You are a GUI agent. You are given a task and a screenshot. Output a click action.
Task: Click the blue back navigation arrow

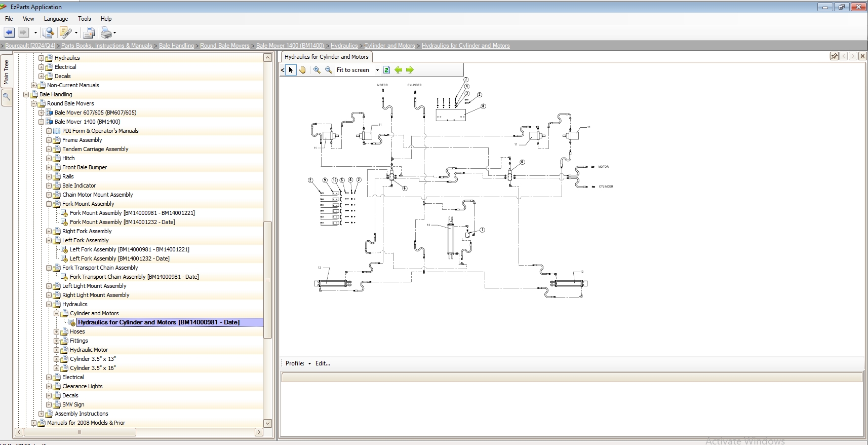click(x=9, y=33)
